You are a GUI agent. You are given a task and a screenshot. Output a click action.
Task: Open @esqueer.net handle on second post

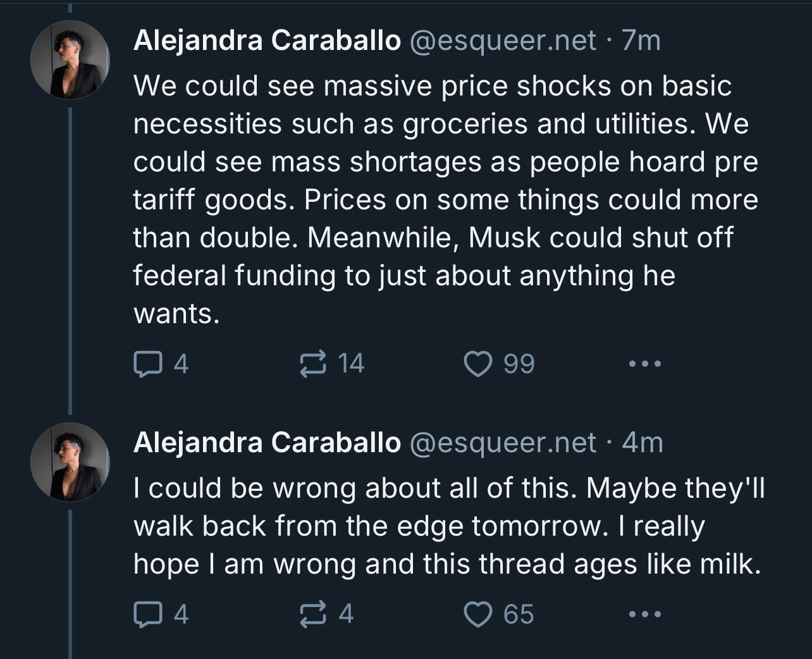[x=503, y=443]
